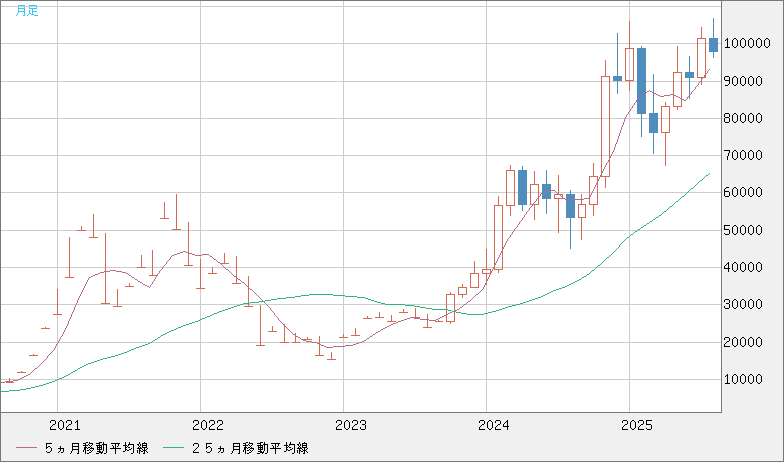Click the 25ヵ月移動平均線 legend text
Image resolution: width=784 pixels, height=462 pixels.
click(250, 448)
